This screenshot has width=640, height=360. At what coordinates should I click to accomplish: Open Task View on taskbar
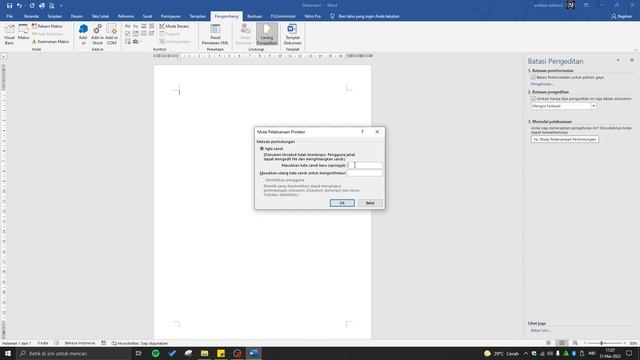coord(139,353)
